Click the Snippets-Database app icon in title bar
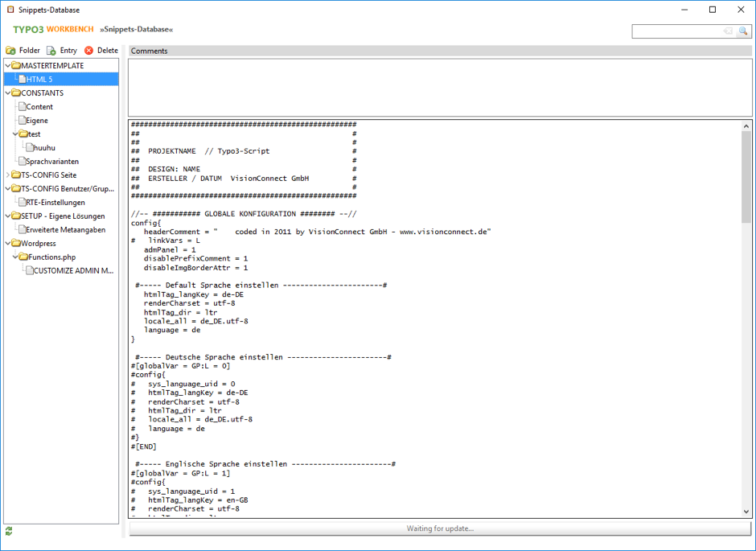Viewport: 756px width, 551px height. [x=10, y=10]
